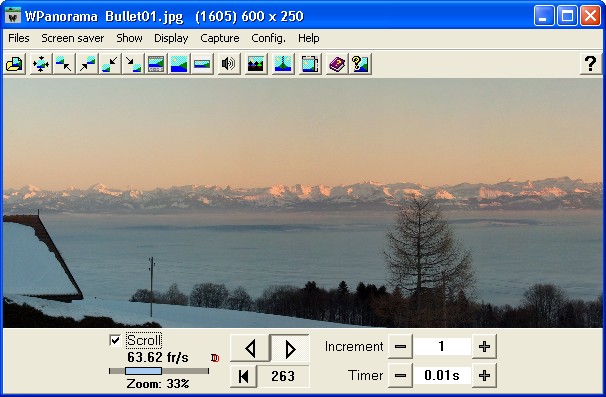This screenshot has height=397, width=606.
Task: Minimize the WPanorama window
Action: coord(544,16)
